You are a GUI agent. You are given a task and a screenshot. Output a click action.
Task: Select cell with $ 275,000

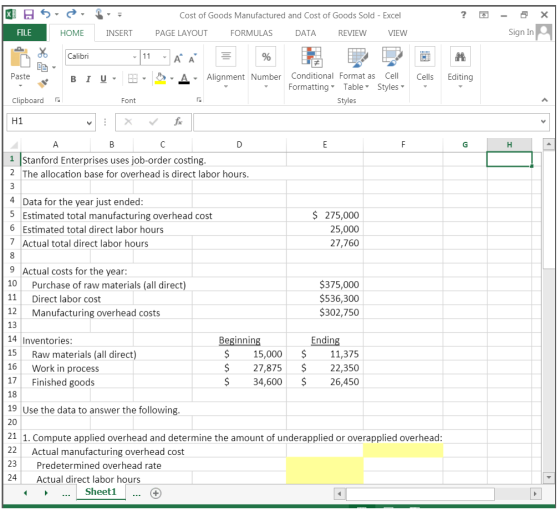[324, 215]
